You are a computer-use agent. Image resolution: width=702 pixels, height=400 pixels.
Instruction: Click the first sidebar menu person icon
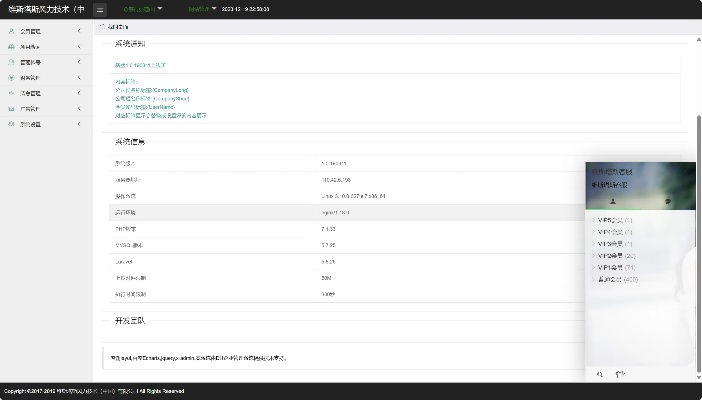coord(10,31)
